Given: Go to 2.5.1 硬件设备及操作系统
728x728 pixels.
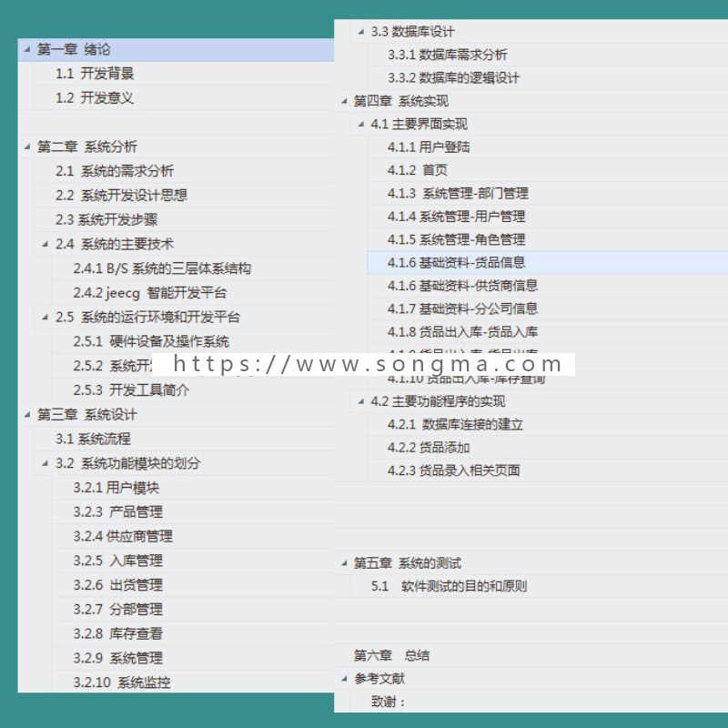Looking at the screenshot, I should click(151, 342).
